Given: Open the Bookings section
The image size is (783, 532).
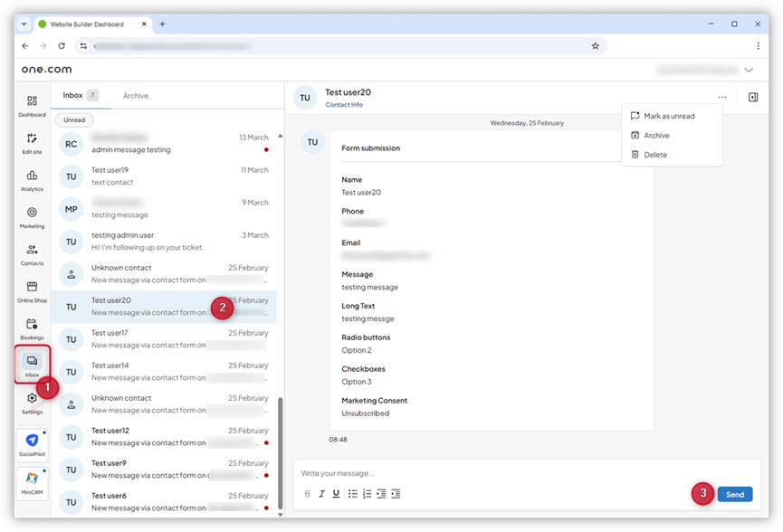Looking at the screenshot, I should [32, 328].
